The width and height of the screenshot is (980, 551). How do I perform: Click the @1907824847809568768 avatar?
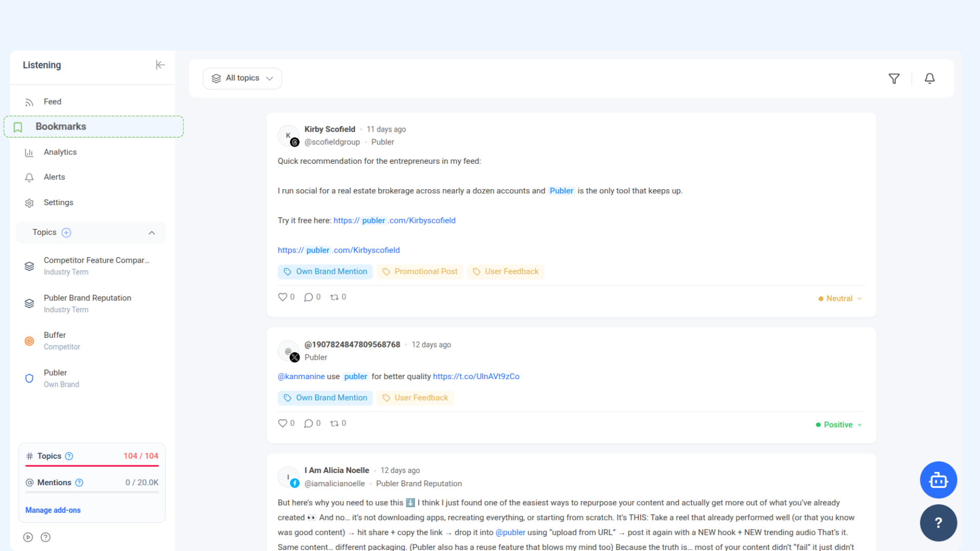pos(288,352)
